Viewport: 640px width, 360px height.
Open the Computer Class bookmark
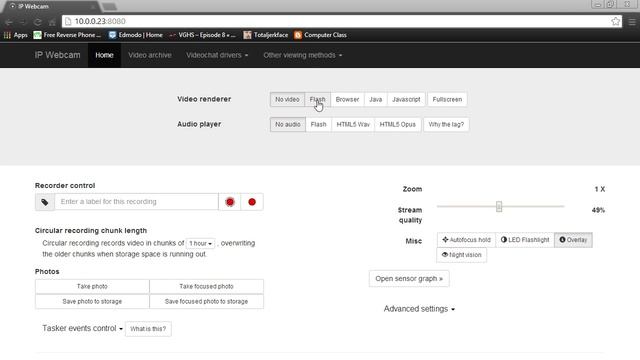[x=320, y=35]
